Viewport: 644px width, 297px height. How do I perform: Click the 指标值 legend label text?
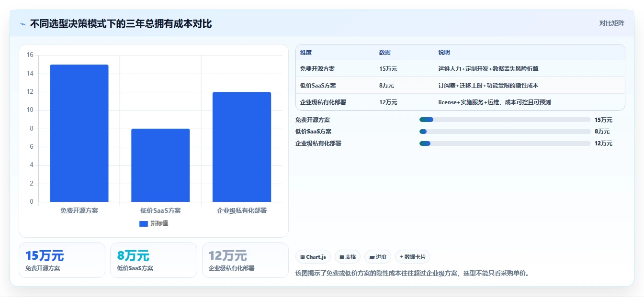(x=159, y=223)
